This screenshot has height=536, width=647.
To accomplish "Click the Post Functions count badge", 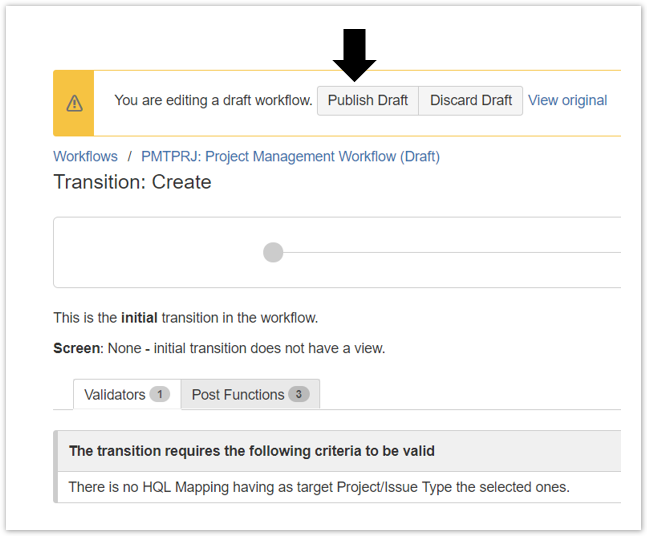I will [298, 394].
